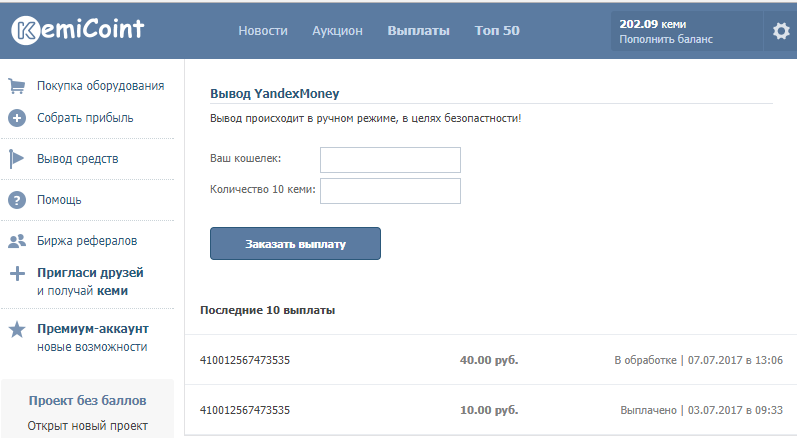
Task: Open Вывод средств in the sidebar
Action: click(x=77, y=159)
